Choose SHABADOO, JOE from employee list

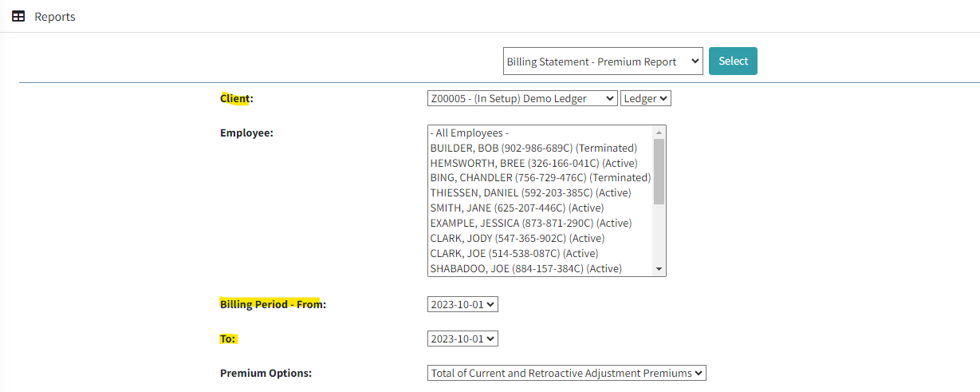click(x=525, y=268)
